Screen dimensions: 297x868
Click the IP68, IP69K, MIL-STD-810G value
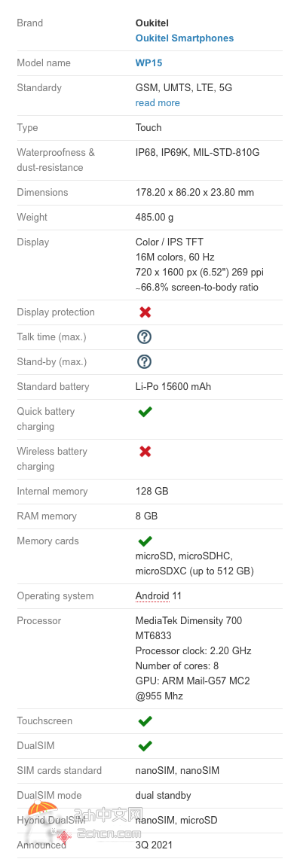tap(197, 152)
